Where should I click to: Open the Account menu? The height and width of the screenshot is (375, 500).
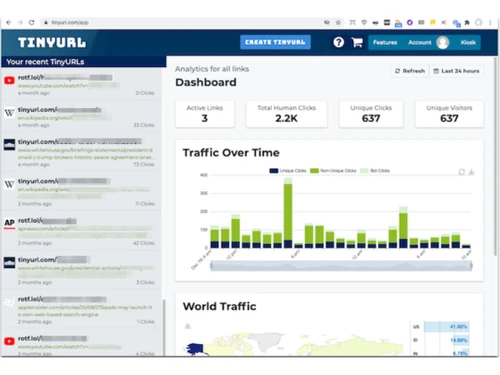click(x=420, y=42)
